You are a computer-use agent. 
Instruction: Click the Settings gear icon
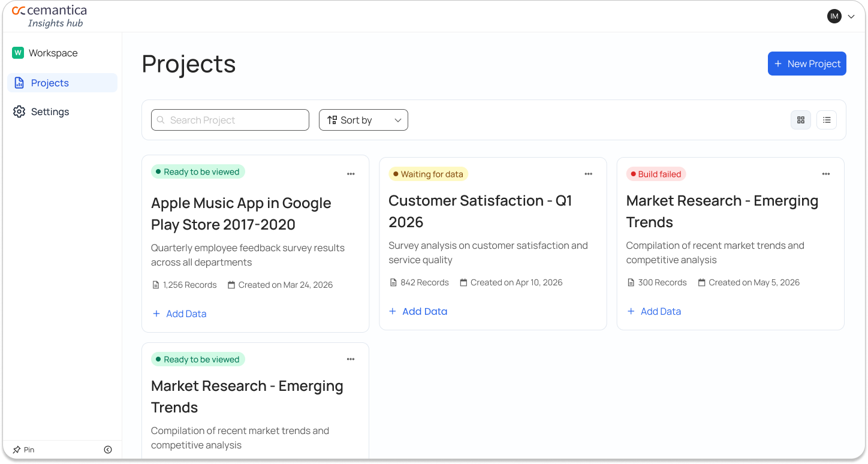pyautogui.click(x=19, y=112)
